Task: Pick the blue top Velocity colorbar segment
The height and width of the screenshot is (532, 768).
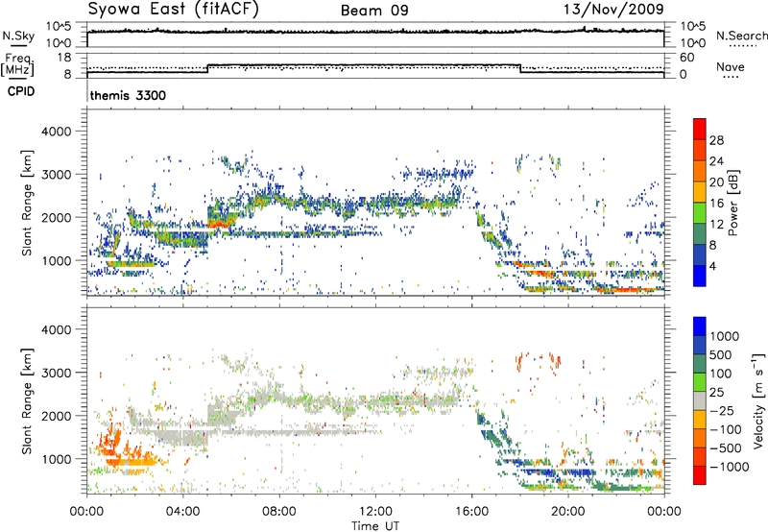Action: coord(700,328)
